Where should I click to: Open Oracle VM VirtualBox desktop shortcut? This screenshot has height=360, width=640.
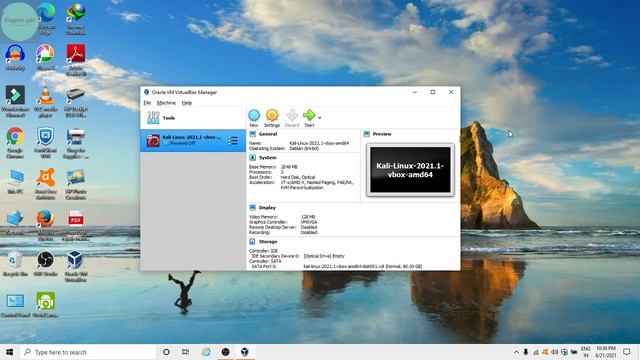click(76, 266)
